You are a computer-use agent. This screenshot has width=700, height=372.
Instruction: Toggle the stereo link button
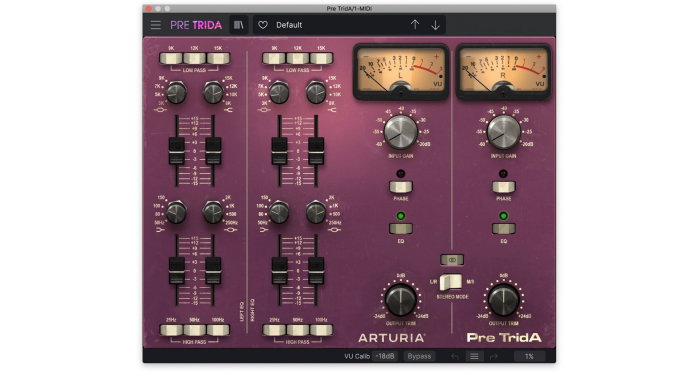click(452, 259)
